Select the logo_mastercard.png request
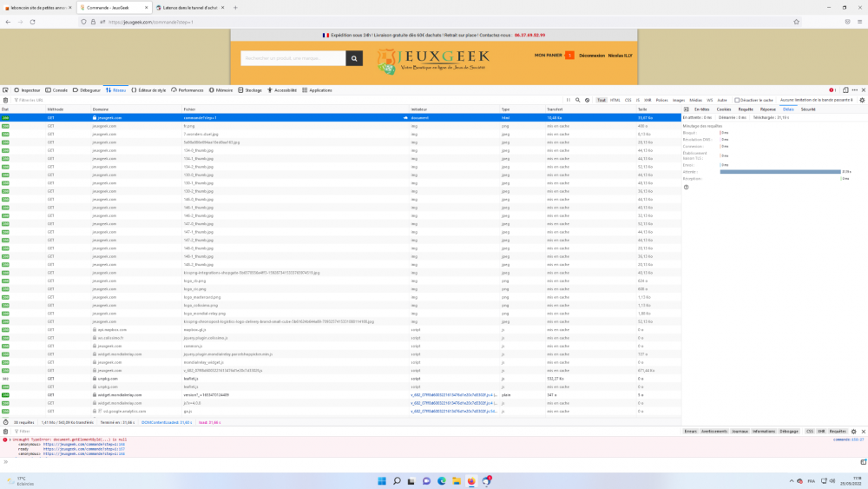The width and height of the screenshot is (868, 489). (x=340, y=297)
